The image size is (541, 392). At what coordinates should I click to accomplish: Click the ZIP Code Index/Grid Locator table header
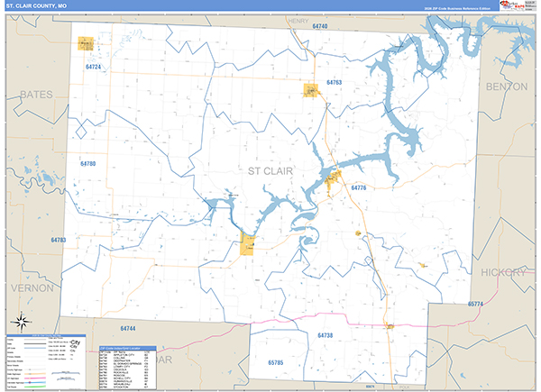[x=128, y=348]
